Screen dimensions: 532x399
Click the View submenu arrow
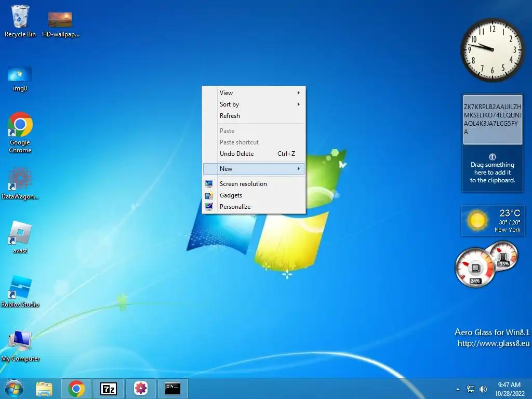coord(299,92)
